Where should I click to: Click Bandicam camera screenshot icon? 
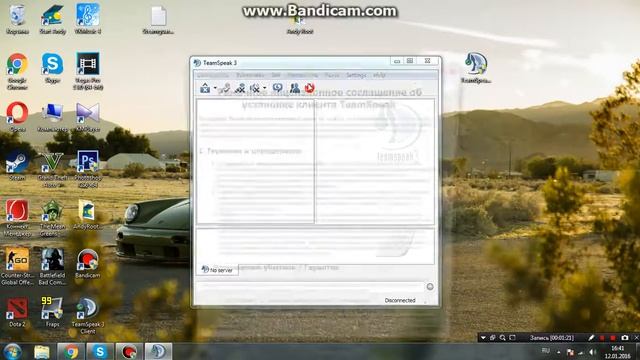click(x=624, y=338)
